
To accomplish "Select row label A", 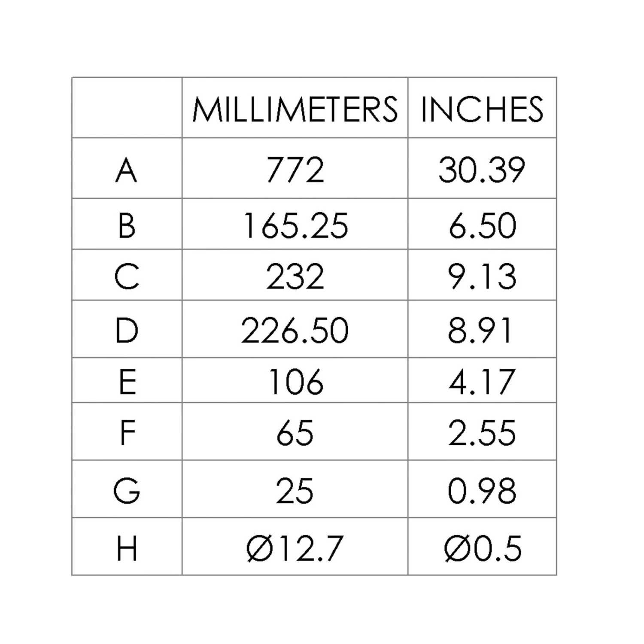I will pos(127,170).
